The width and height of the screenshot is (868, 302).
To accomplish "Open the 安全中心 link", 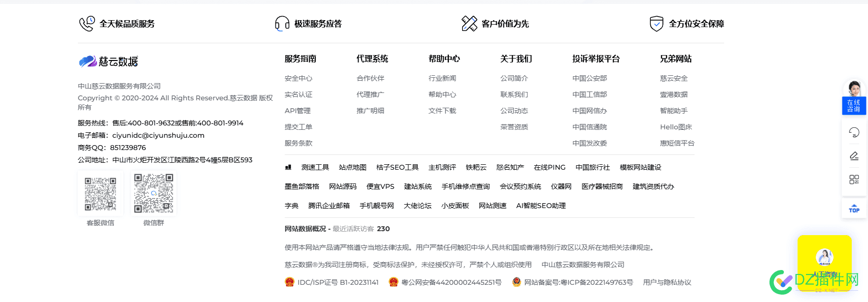I will (x=299, y=78).
